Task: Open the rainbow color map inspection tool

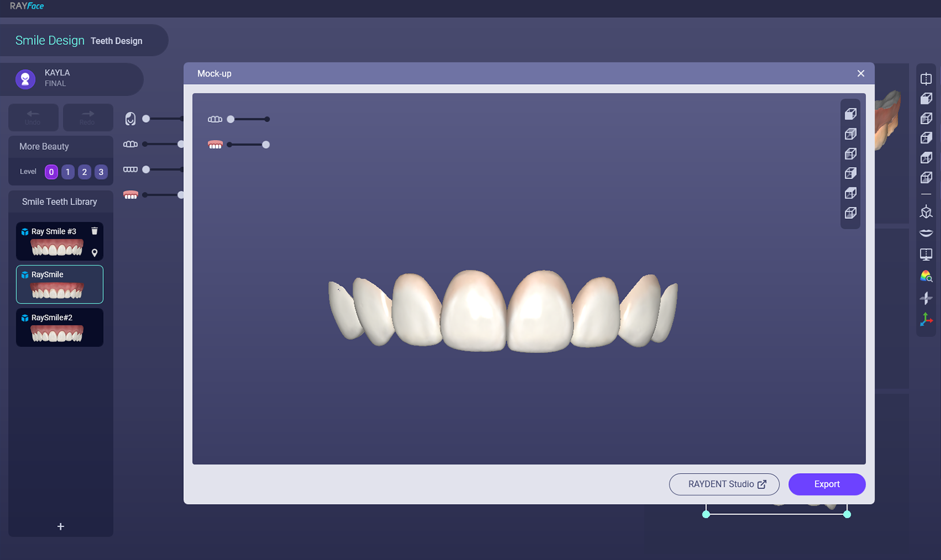Action: (926, 277)
